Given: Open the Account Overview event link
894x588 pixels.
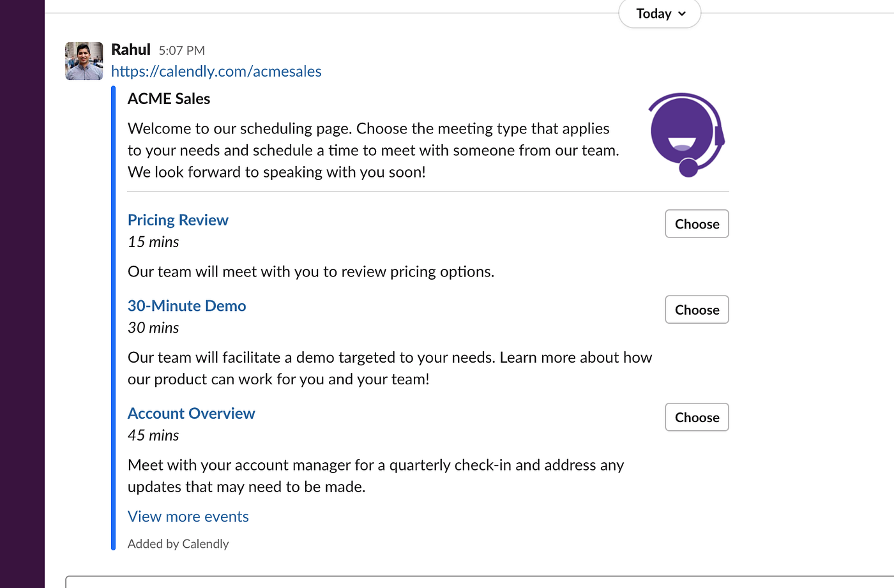Looking at the screenshot, I should (x=191, y=414).
